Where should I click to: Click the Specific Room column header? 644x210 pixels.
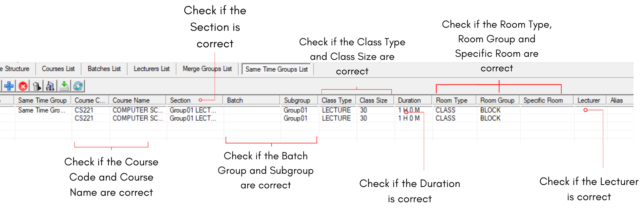tap(543, 100)
